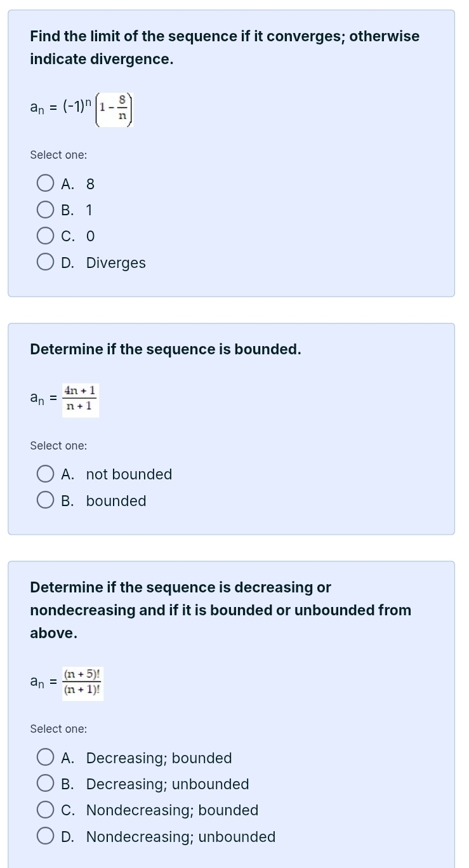Screen dimensions: 469x868
Task: Click the decreasing sequence question heading
Action: point(220,610)
